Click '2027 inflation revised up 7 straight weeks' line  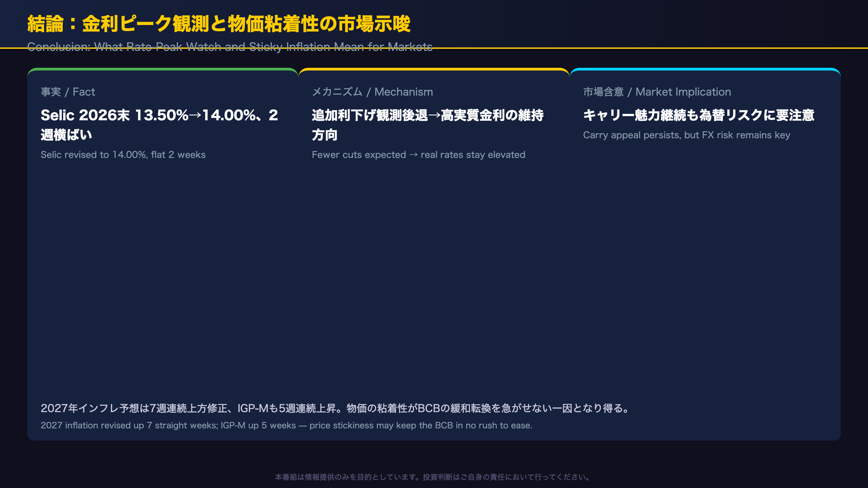(x=286, y=425)
